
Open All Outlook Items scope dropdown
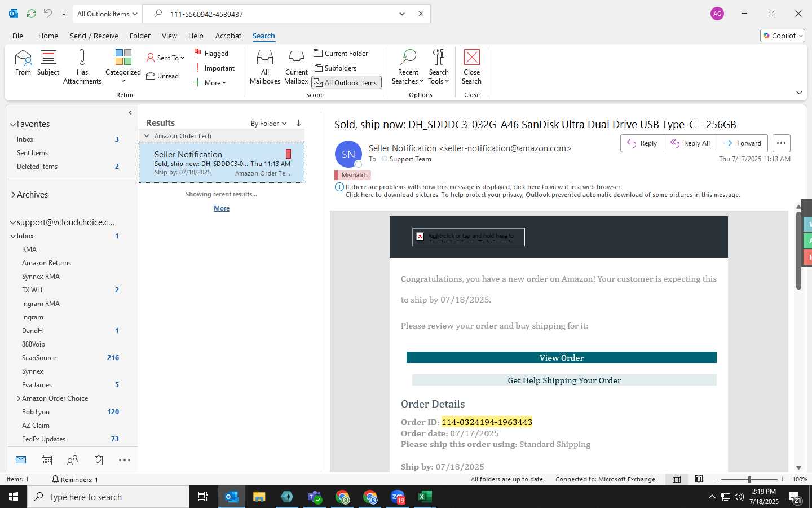point(107,14)
